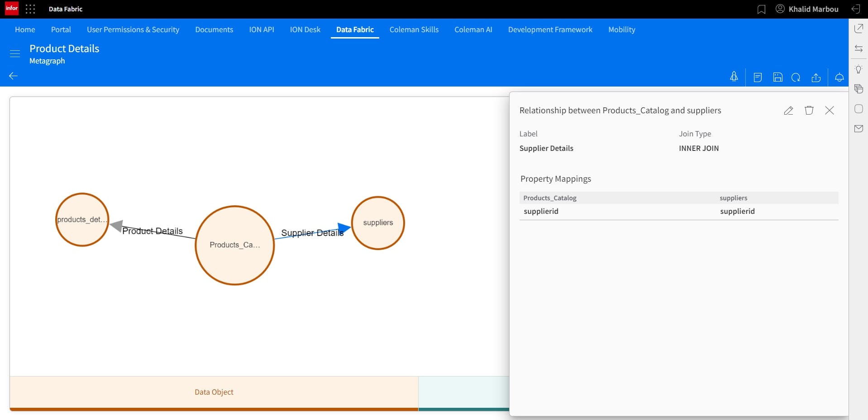Open the share icon in the right sidebar
Screen dimensions: 868x420
[858, 29]
